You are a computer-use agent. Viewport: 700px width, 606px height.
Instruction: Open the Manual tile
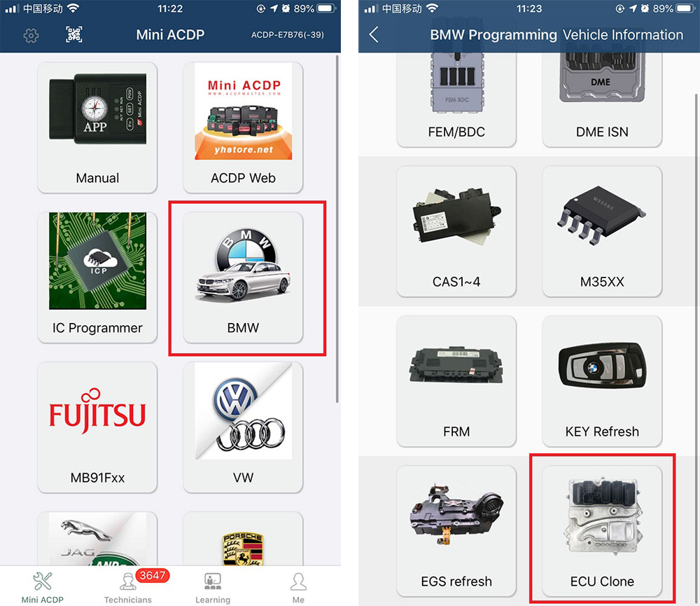[x=97, y=128]
